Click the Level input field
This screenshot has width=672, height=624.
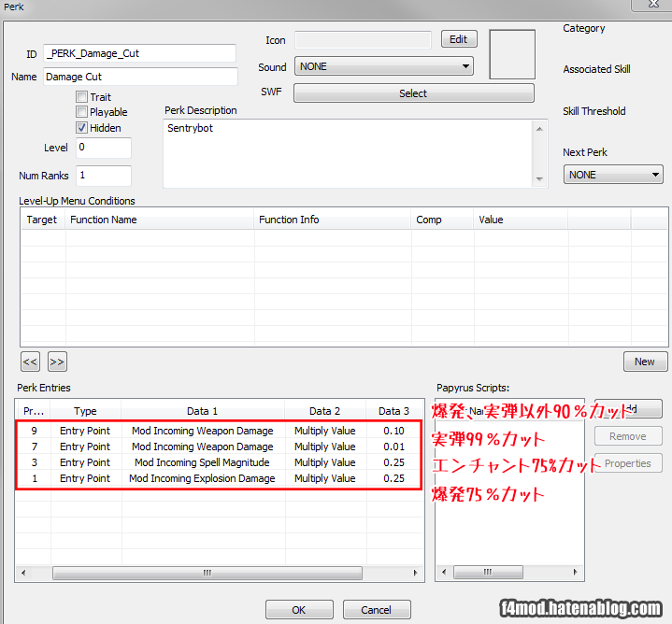[x=104, y=148]
